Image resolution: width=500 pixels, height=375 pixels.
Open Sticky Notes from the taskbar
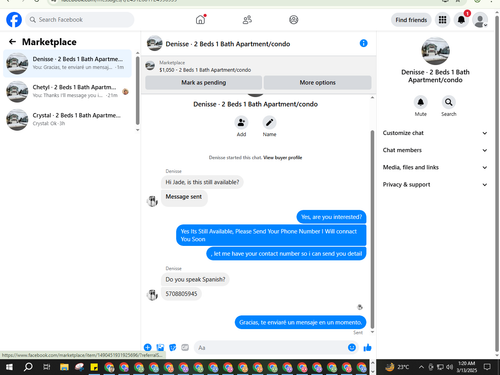[x=94, y=367]
